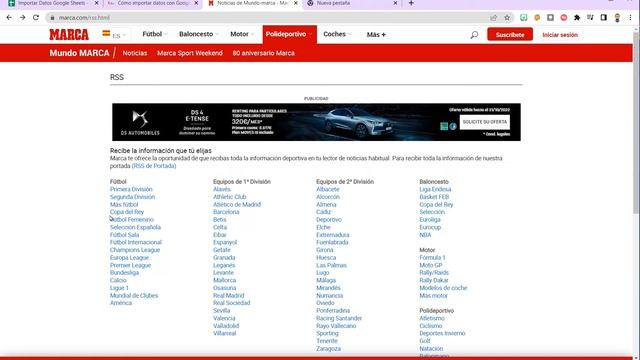640x360 pixels.
Task: Close the Nueva pestaña tab
Action: [x=395, y=3]
